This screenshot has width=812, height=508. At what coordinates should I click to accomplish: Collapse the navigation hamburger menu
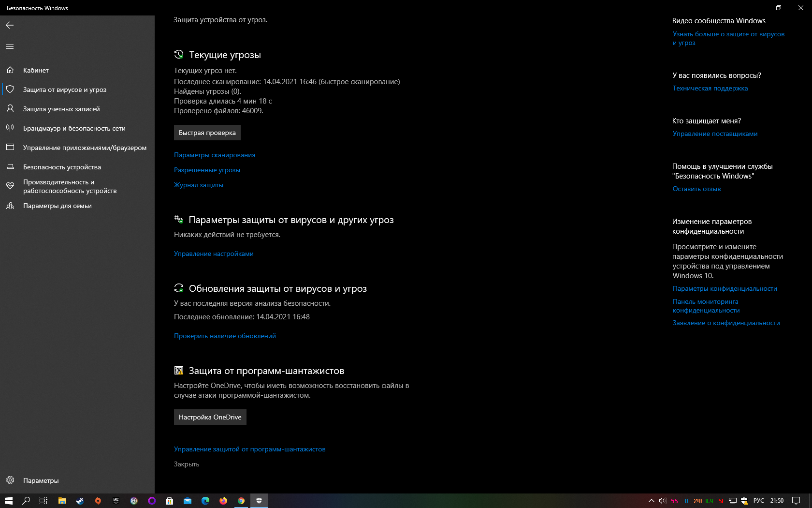(x=10, y=47)
